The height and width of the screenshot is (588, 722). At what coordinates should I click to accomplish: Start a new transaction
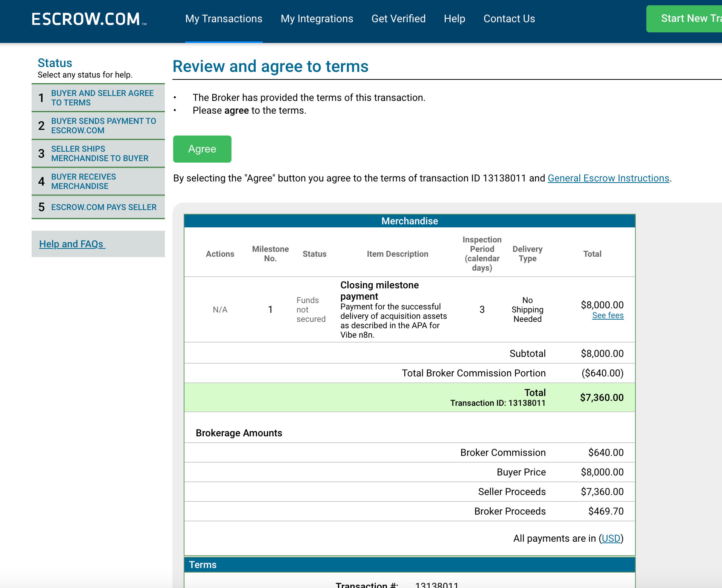point(684,18)
